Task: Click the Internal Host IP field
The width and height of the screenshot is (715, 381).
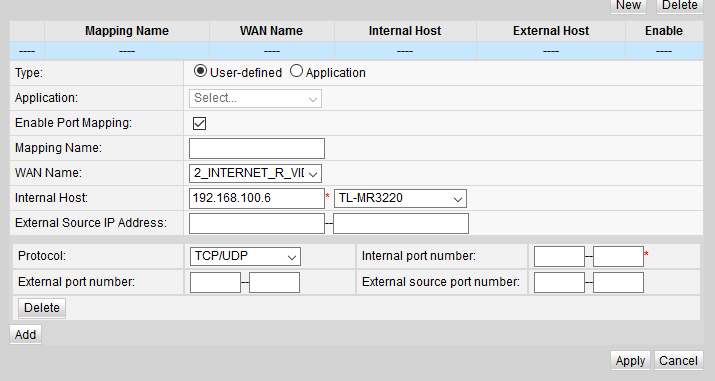Action: pos(257,199)
